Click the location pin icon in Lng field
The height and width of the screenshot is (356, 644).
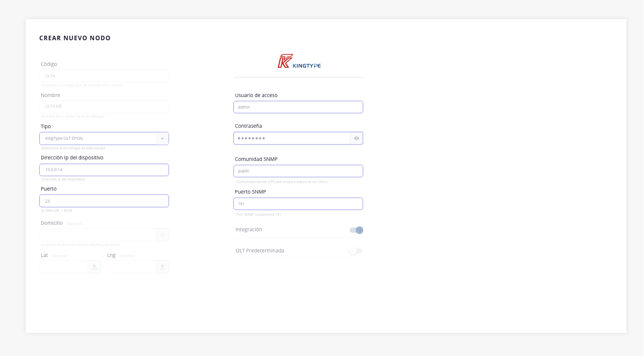[162, 267]
